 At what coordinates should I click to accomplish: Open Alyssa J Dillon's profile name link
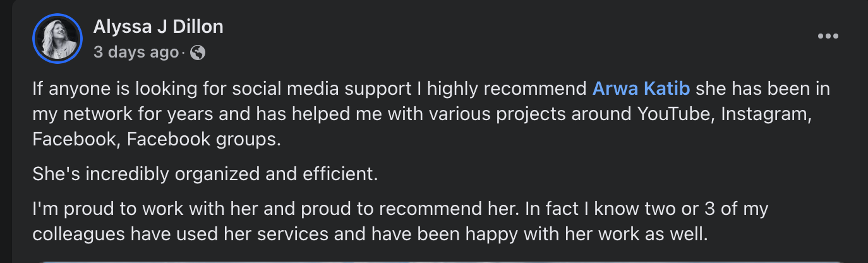158,27
